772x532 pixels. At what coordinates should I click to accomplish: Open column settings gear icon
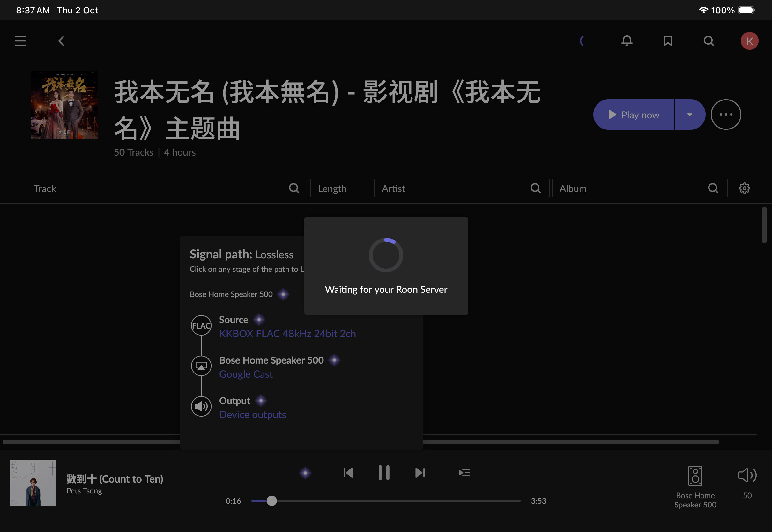(x=744, y=188)
